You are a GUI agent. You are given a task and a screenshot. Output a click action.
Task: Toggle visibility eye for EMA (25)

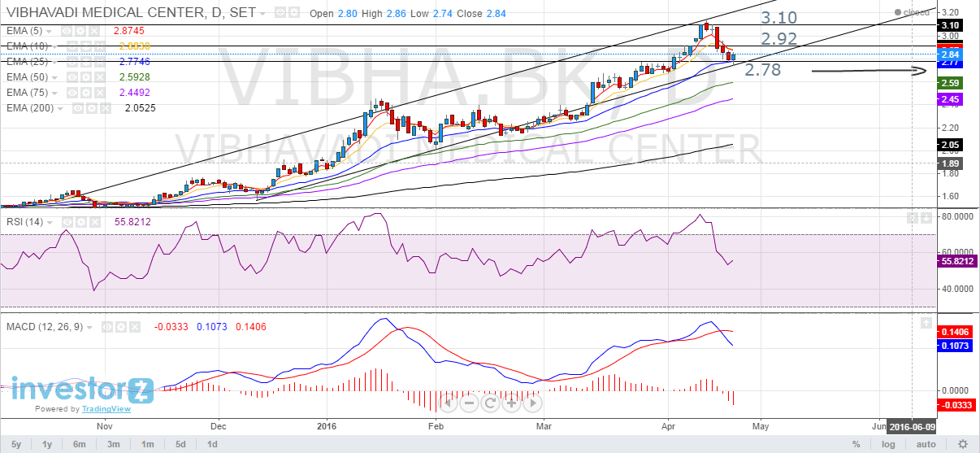[x=72, y=62]
